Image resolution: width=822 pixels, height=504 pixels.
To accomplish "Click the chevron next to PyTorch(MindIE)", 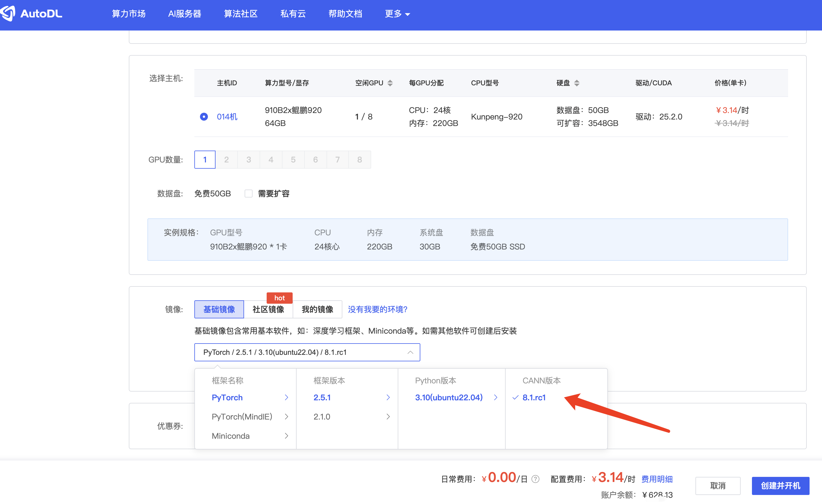I will coord(286,417).
